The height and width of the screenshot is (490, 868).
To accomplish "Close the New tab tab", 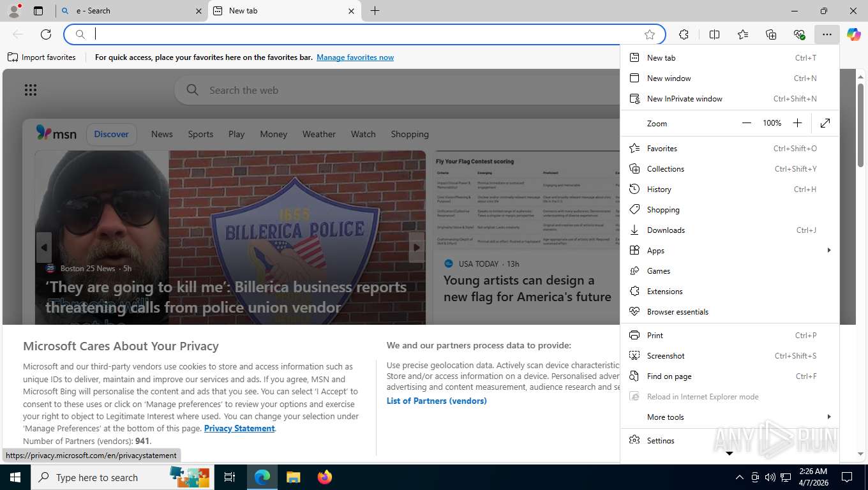I will coord(351,11).
